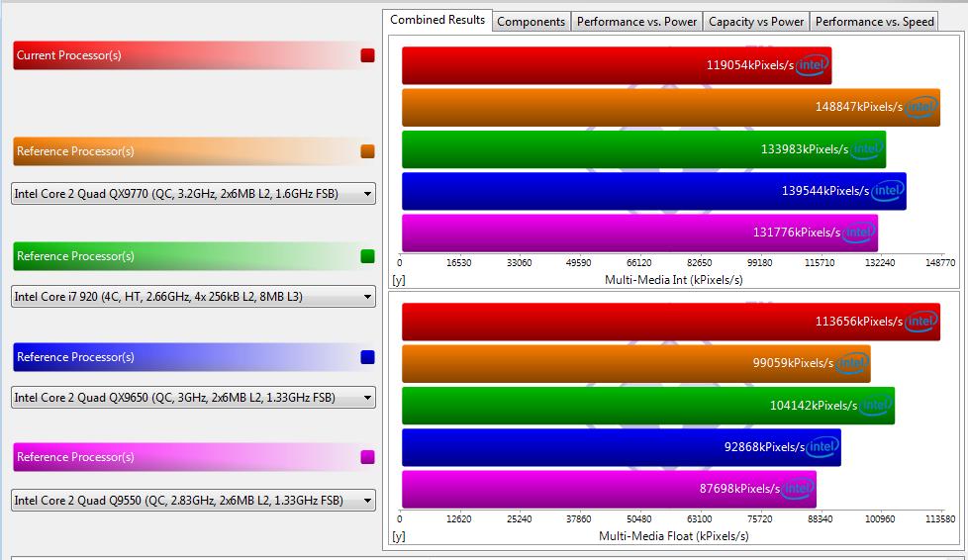
Task: Click the 66120 axis tick value
Action: [639, 263]
